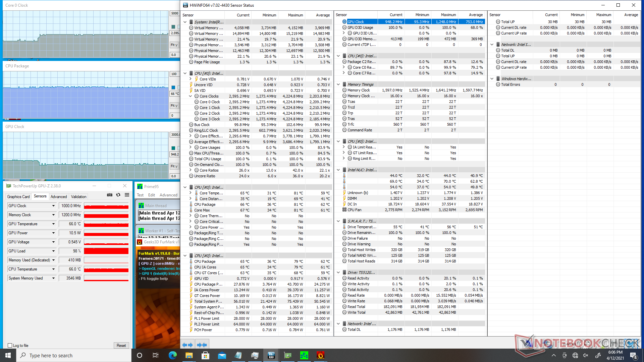Screen dimensions: 644x362
Task: Click Fit y button on CPU Package graph
Action: (174, 106)
